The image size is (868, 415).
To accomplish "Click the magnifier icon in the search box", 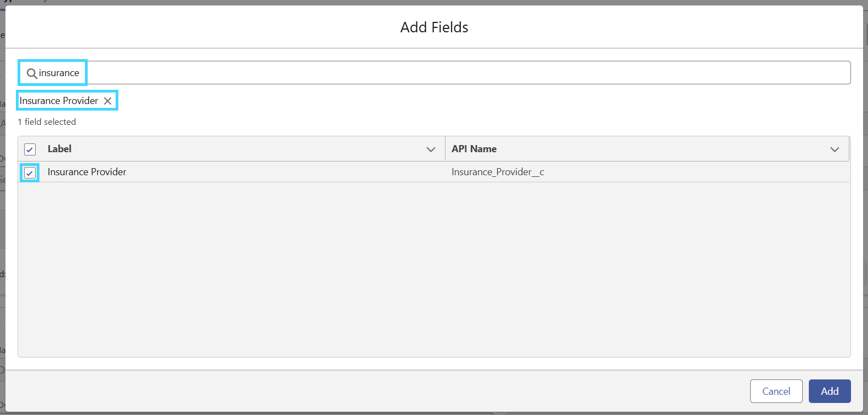I will tap(32, 73).
